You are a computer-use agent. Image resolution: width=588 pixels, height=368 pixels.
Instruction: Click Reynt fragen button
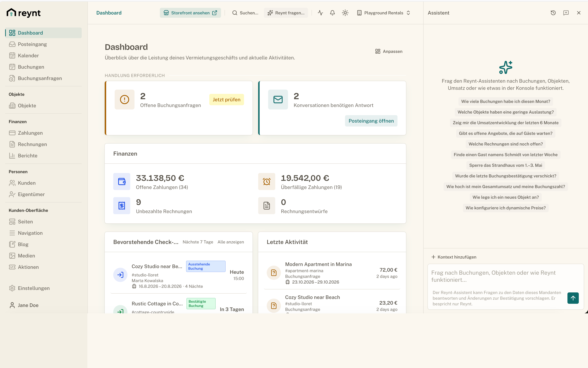tap(286, 13)
